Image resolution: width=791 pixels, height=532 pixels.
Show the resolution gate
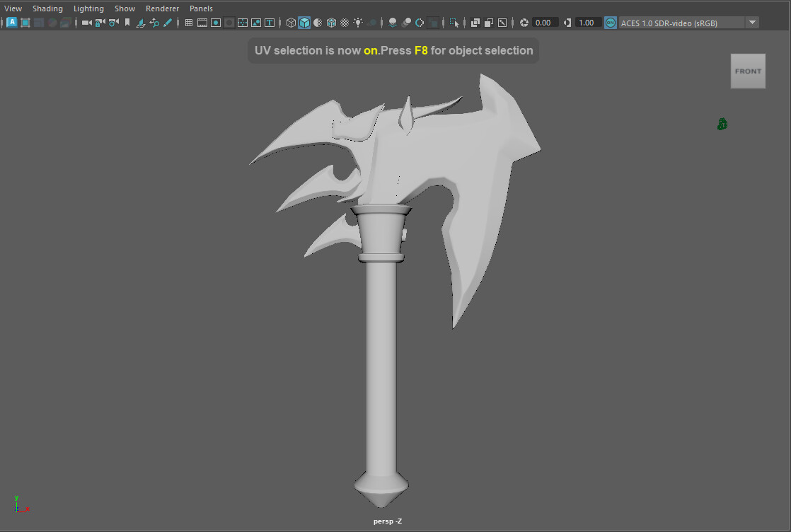(216, 22)
